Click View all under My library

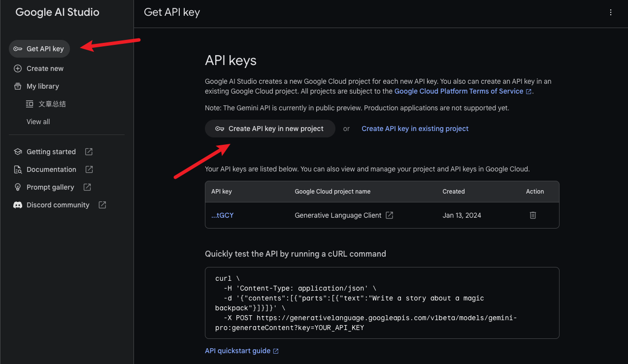[x=38, y=122]
